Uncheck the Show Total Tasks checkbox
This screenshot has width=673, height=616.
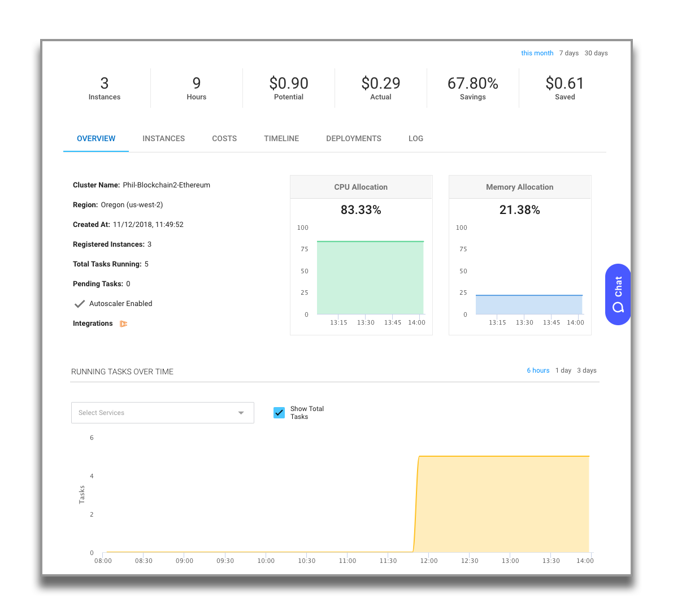[x=279, y=413]
